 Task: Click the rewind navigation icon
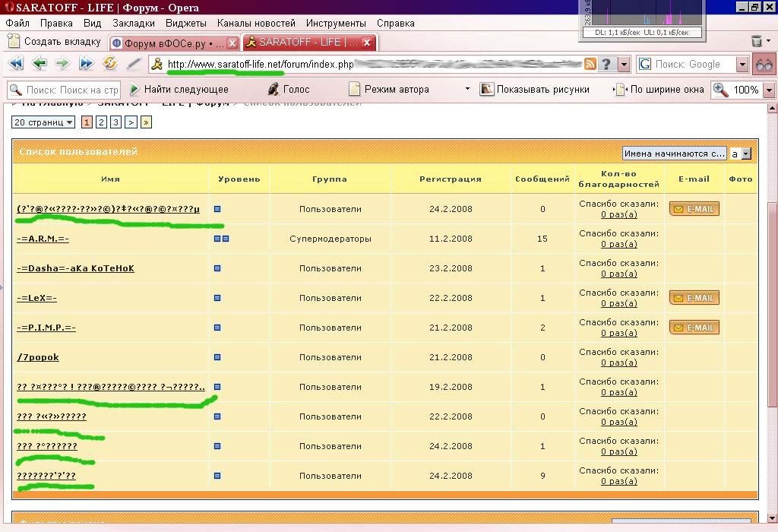point(15,65)
